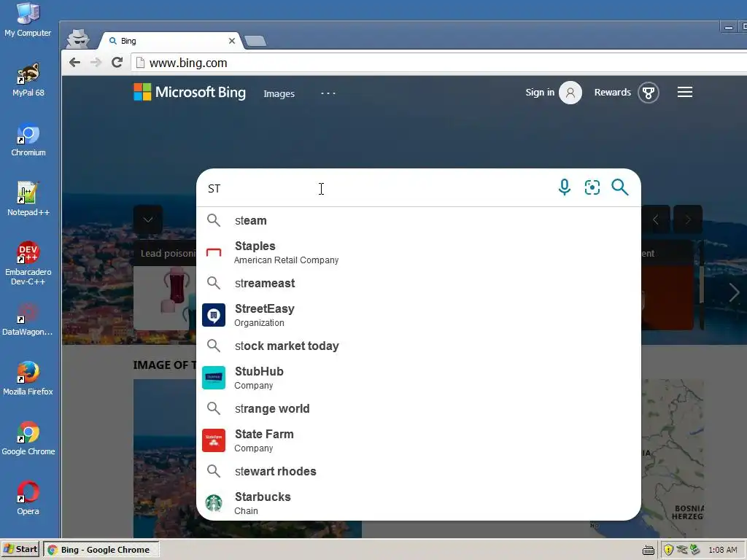Choose StubHub Company suggestion

(418, 378)
